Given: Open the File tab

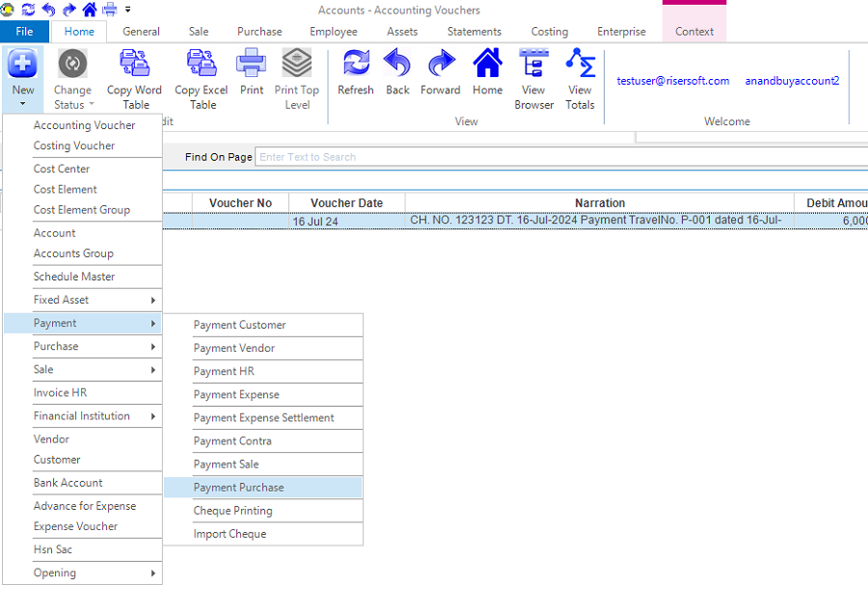Looking at the screenshot, I should tap(24, 32).
